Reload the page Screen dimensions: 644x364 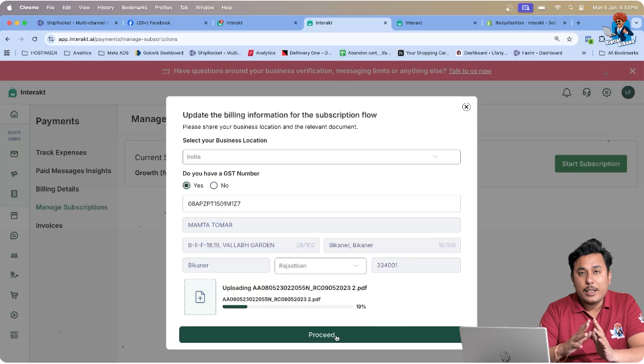(35, 39)
